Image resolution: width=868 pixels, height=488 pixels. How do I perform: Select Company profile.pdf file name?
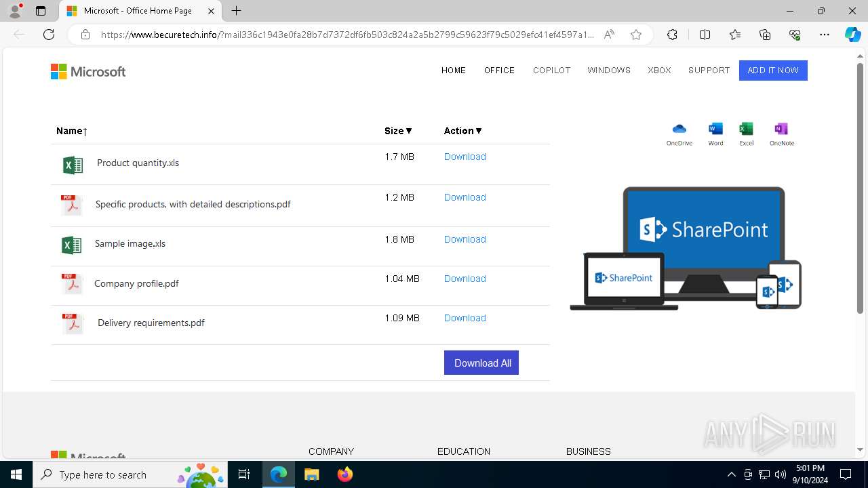click(x=136, y=283)
